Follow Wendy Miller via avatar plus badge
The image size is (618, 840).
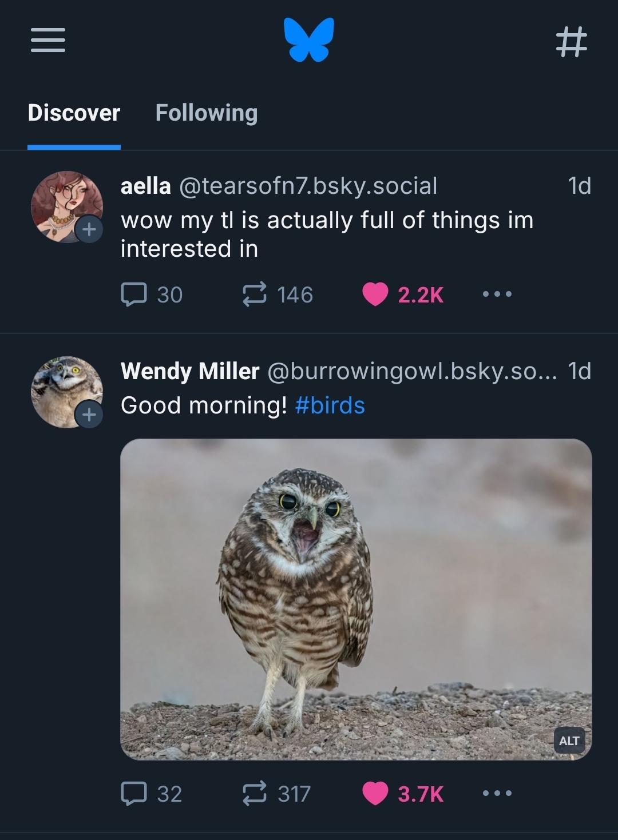(x=89, y=415)
